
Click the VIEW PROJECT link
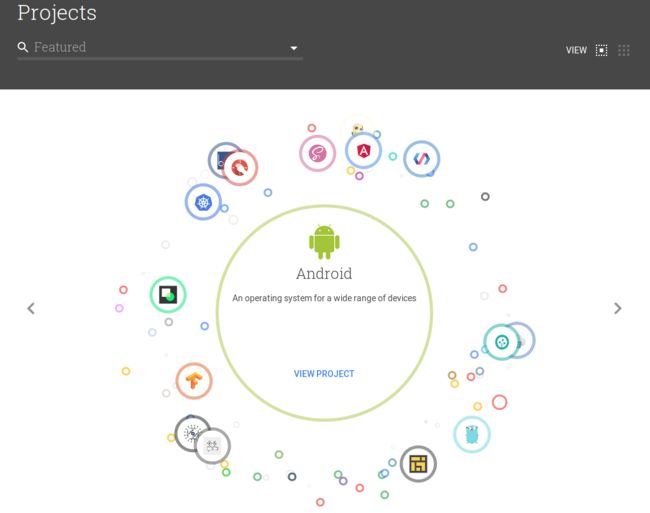pyautogui.click(x=324, y=374)
